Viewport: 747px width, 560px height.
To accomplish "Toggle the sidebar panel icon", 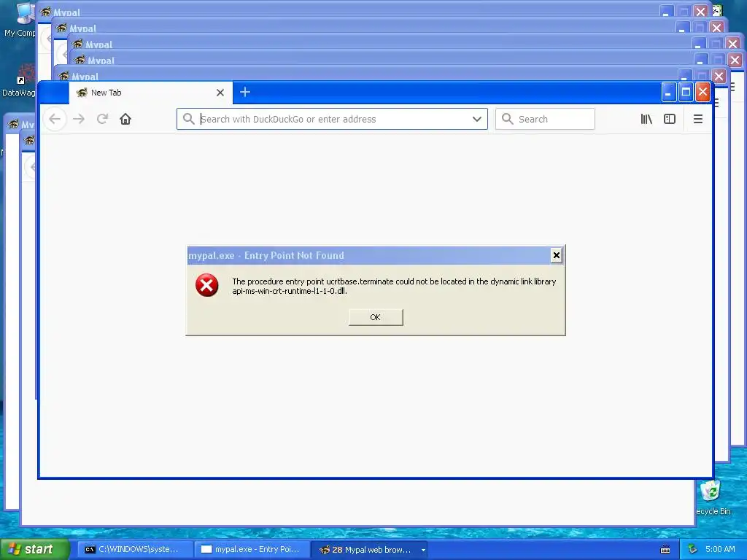I will (670, 119).
